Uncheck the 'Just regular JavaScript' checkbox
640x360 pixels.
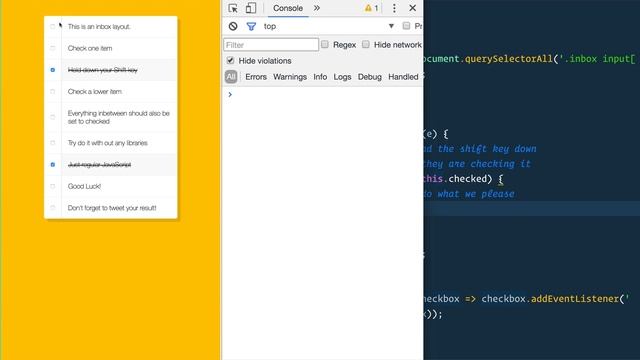tap(53, 164)
